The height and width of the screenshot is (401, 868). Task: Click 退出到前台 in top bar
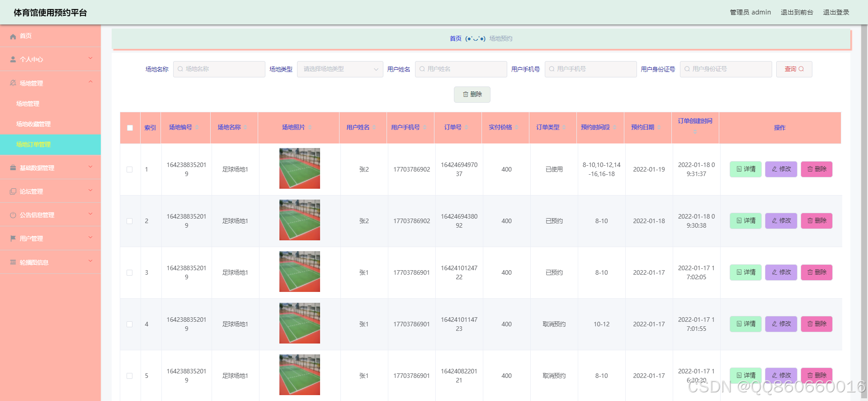[x=797, y=12]
